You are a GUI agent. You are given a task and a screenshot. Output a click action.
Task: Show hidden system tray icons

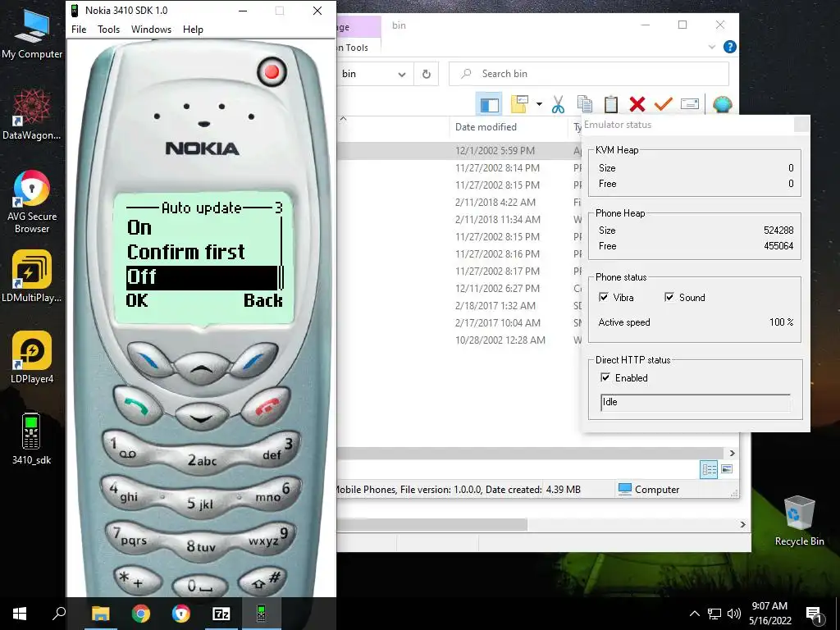694,614
